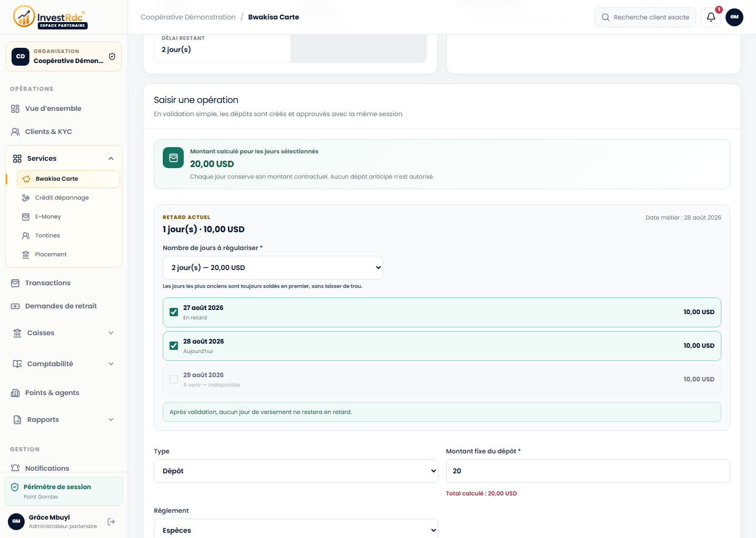Image resolution: width=756 pixels, height=538 pixels.
Task: Open the Nombre de jours à régulariser dropdown
Action: (273, 268)
